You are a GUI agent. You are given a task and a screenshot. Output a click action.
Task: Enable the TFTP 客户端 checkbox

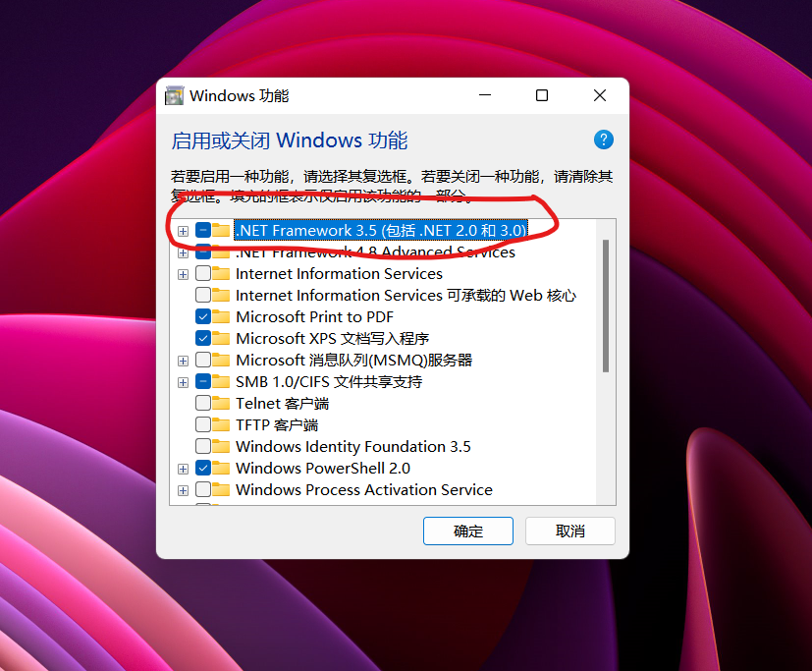pos(203,424)
